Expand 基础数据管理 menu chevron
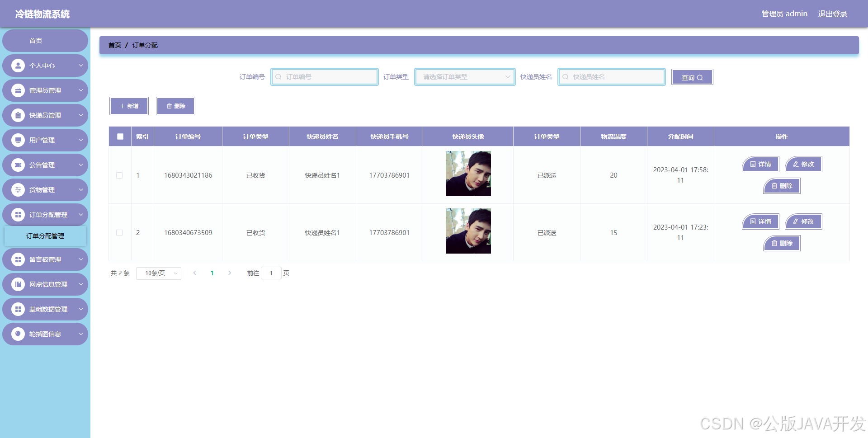Screen dimensions: 868x438 click(81, 309)
